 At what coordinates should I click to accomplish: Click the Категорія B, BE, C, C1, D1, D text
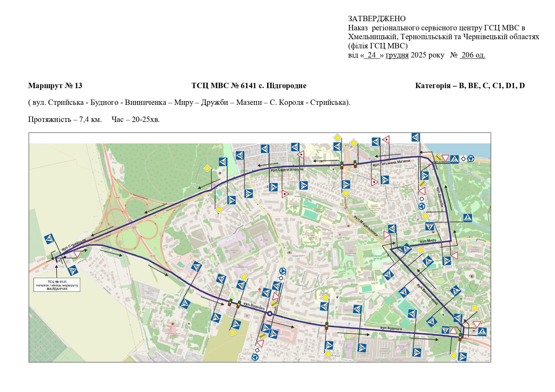470,86
